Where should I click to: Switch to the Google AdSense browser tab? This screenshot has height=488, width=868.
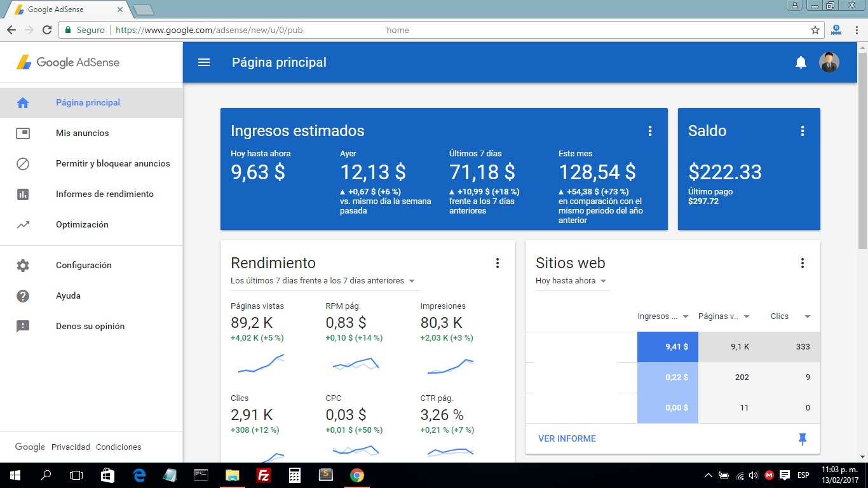tap(68, 10)
